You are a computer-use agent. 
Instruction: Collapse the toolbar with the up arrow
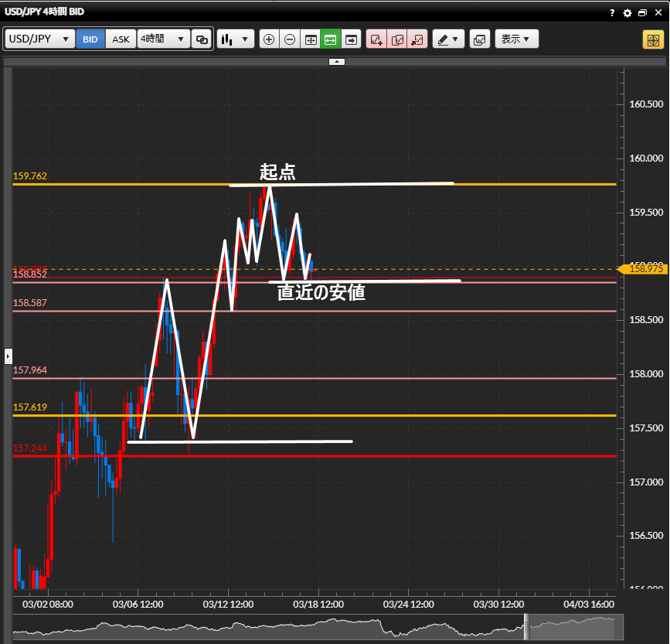(x=336, y=61)
